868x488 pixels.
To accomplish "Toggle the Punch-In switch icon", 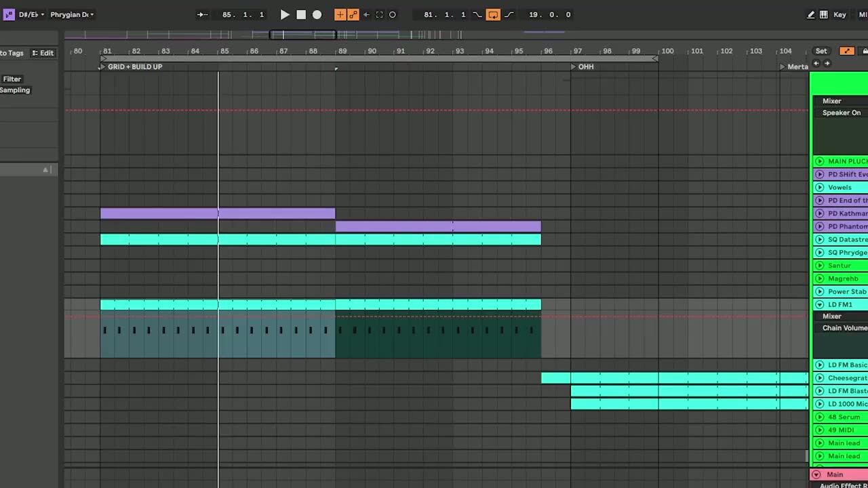I will (477, 14).
